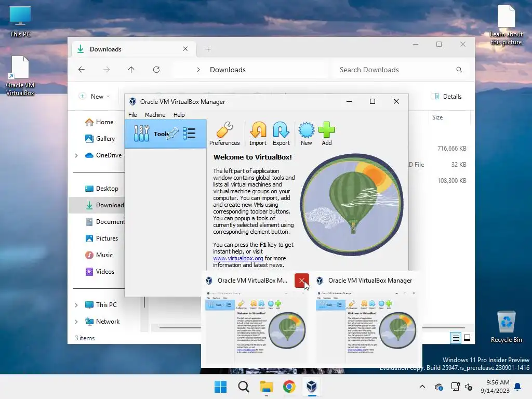
Task: Open VirtualBox Preferences tool
Action: (224, 134)
